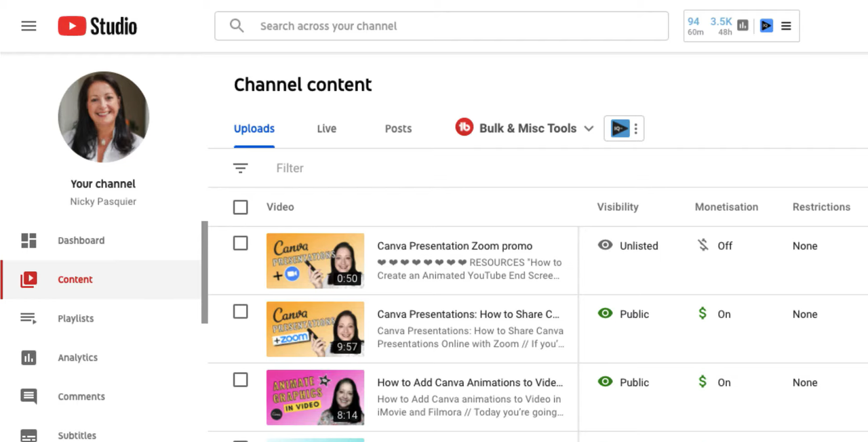Click the sidebar vertical scrollbar

pos(204,272)
